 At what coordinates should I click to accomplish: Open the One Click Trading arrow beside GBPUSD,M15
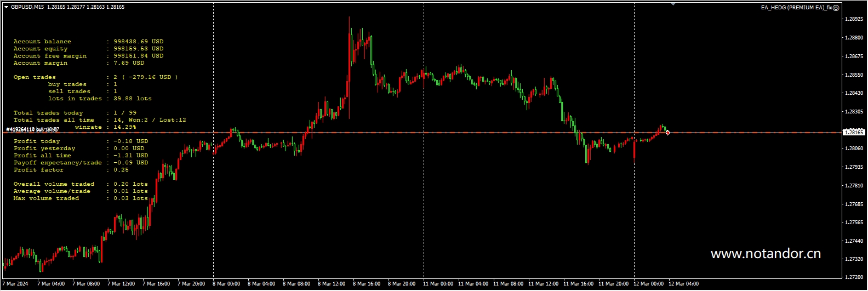click(7, 7)
